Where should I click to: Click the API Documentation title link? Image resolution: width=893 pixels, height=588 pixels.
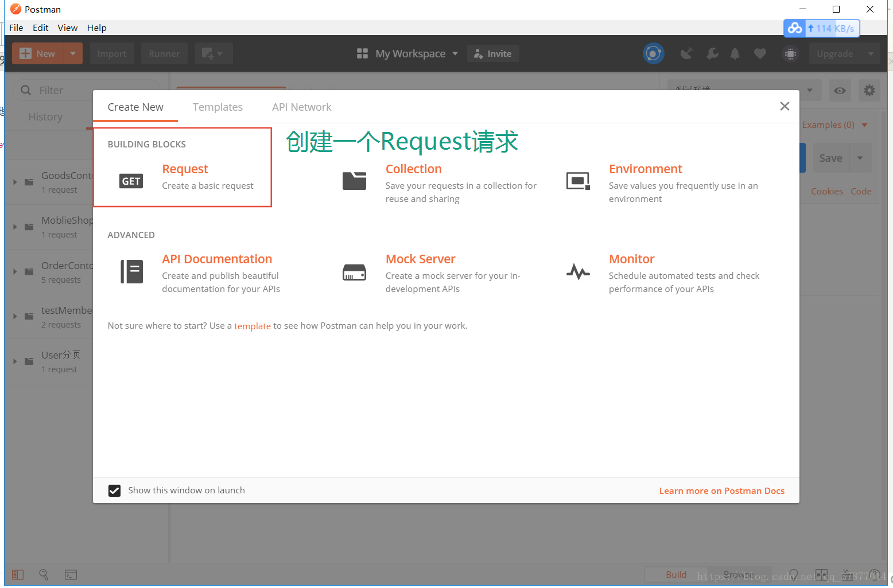point(217,259)
